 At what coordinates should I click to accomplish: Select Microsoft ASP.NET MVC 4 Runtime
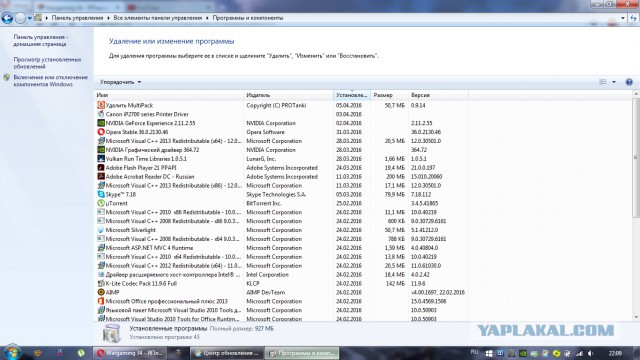pyautogui.click(x=281, y=248)
